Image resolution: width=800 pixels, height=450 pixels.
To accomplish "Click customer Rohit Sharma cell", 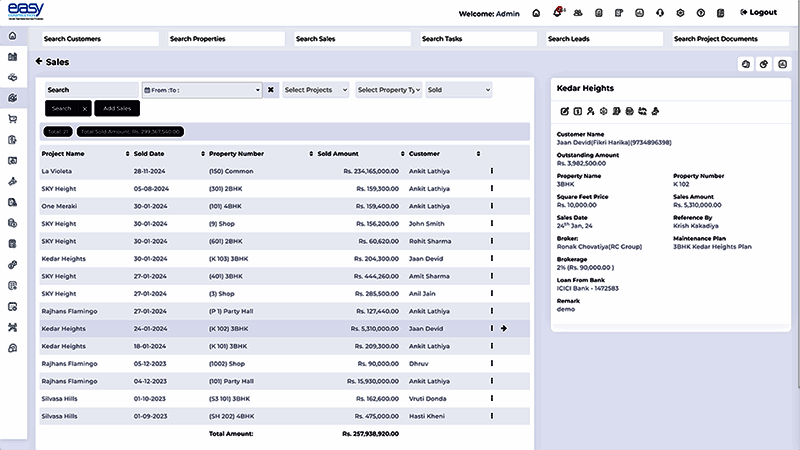I will point(430,241).
